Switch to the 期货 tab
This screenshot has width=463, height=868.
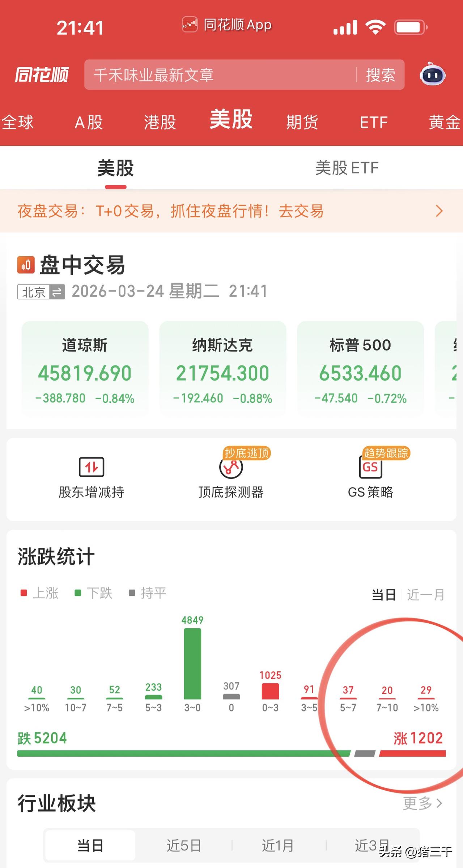[x=302, y=122]
